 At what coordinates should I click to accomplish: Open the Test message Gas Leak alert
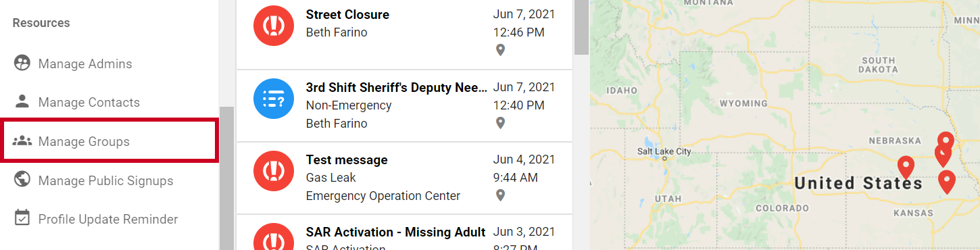point(404,178)
